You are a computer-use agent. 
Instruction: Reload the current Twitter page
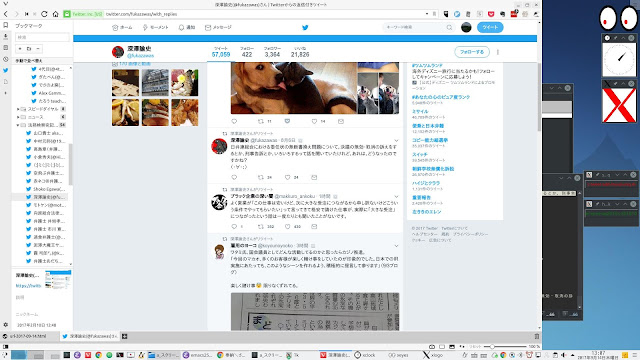tap(44, 14)
